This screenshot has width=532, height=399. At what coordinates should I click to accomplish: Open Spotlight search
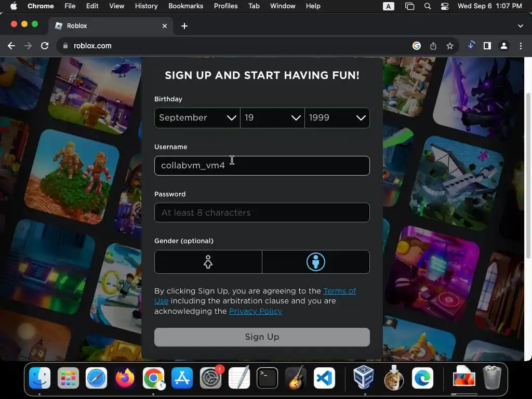point(428,6)
